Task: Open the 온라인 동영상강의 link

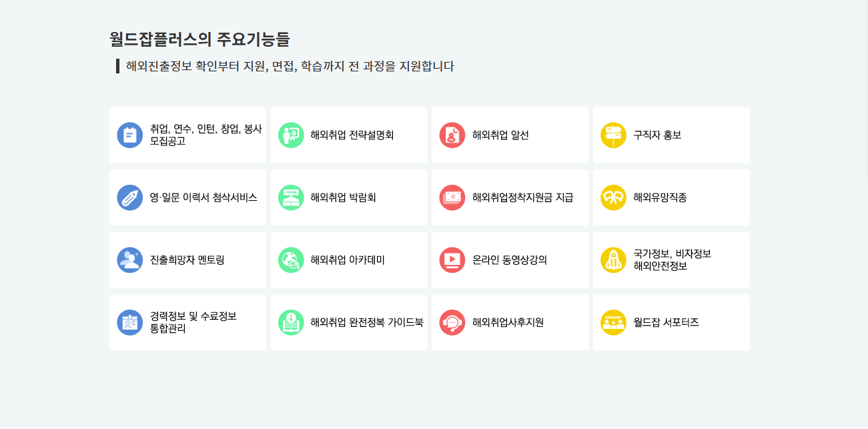Action: pyautogui.click(x=509, y=260)
